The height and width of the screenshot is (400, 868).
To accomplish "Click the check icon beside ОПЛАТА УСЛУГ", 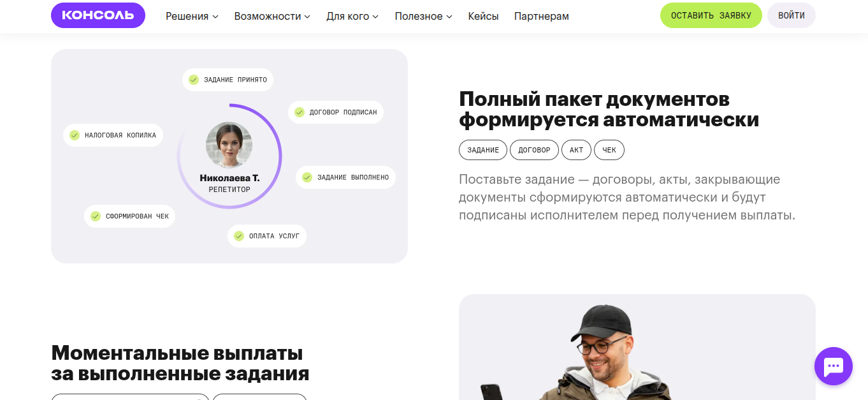I will (x=239, y=236).
